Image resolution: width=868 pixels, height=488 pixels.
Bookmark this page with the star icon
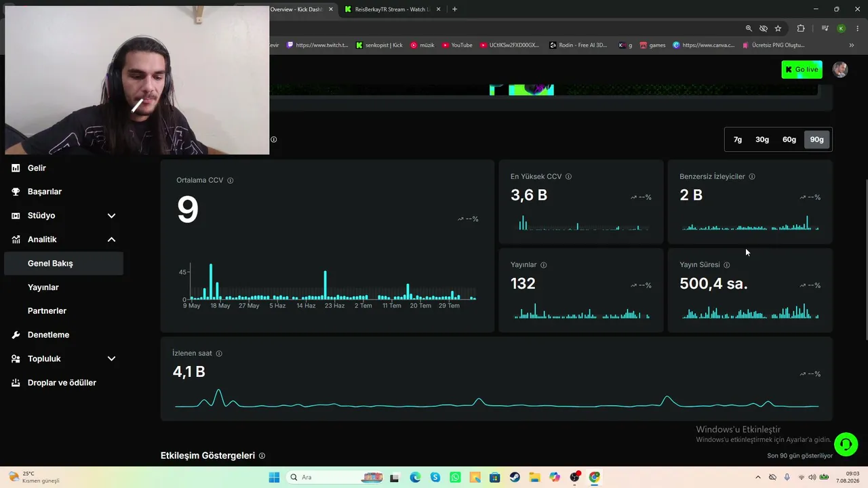pos(778,28)
